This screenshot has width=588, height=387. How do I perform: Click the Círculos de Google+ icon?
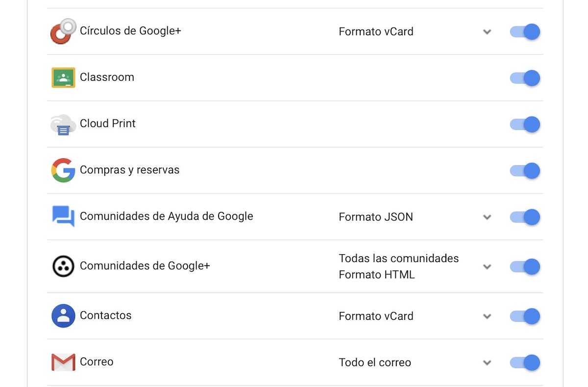pos(63,31)
